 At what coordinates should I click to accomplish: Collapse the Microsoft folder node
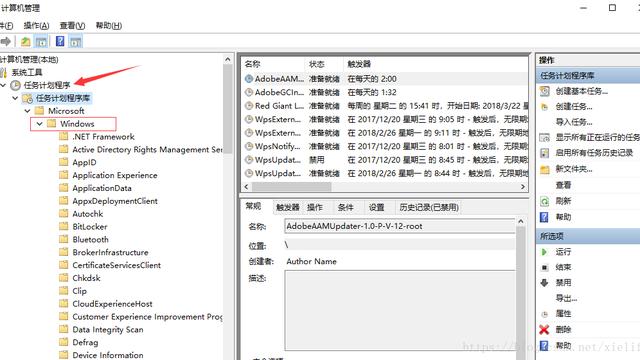pos(27,111)
